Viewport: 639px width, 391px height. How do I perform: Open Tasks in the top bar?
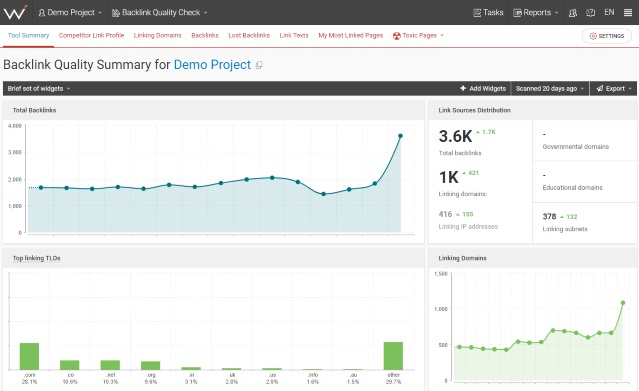coord(488,13)
